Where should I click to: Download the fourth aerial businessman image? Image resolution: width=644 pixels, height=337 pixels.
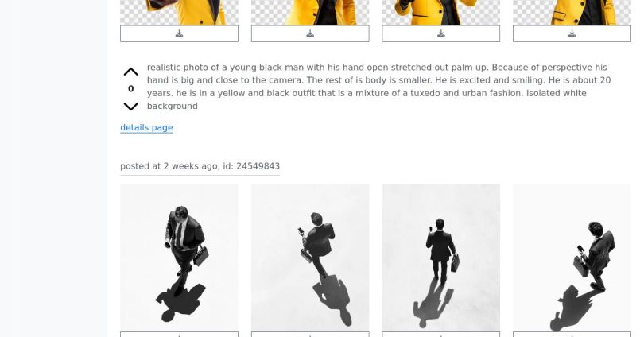(x=572, y=334)
